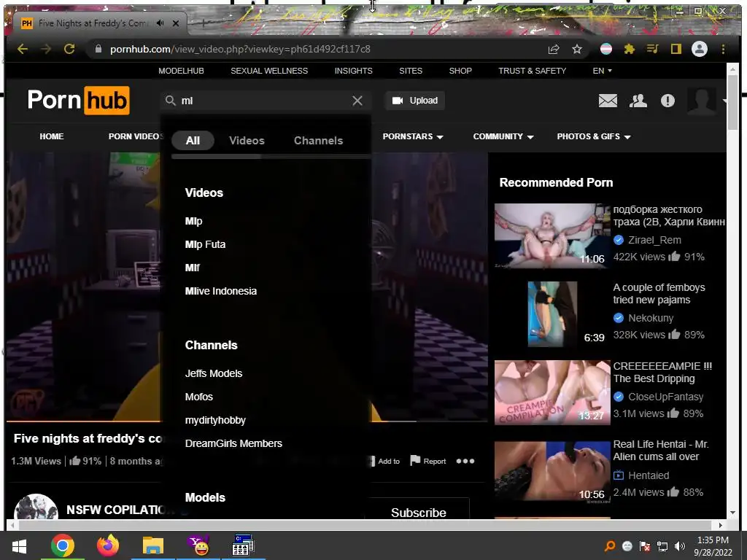The width and height of the screenshot is (747, 560).
Task: Open a new browser tab
Action: (204, 23)
